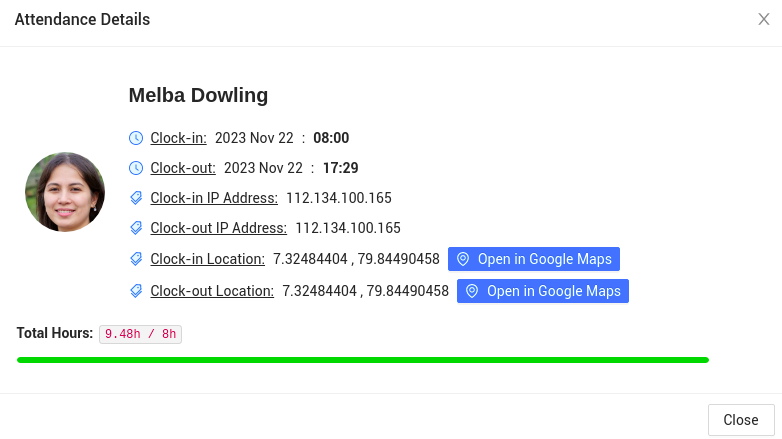Click the 9.48h / 8h hours badge
This screenshot has height=439, width=782.
[140, 334]
